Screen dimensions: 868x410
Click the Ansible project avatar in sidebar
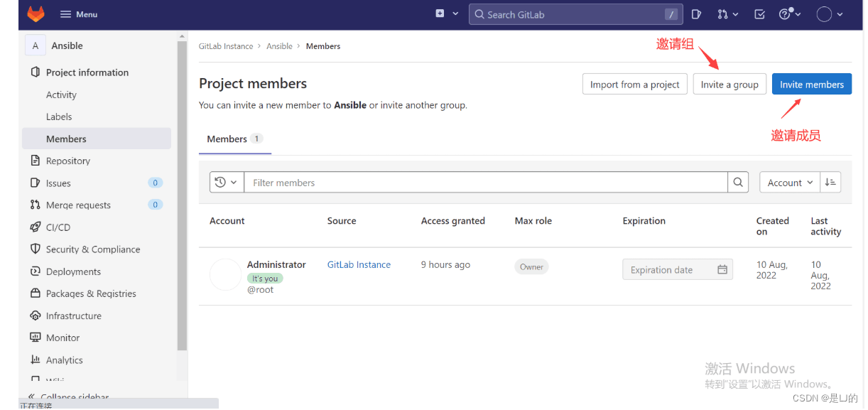click(x=35, y=45)
